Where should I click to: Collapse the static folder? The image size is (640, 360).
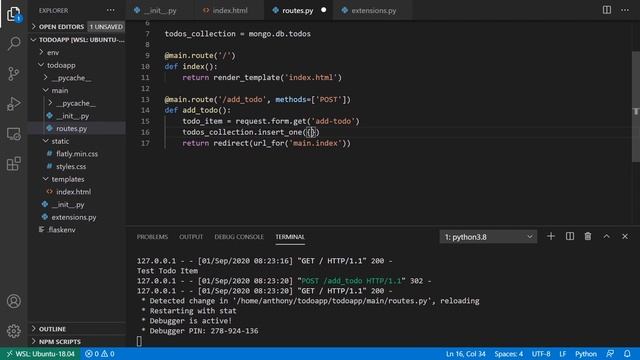(77, 141)
